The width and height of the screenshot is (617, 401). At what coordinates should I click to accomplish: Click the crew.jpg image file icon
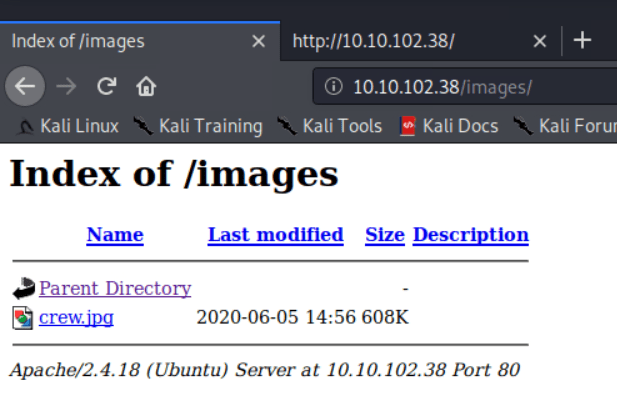[23, 318]
